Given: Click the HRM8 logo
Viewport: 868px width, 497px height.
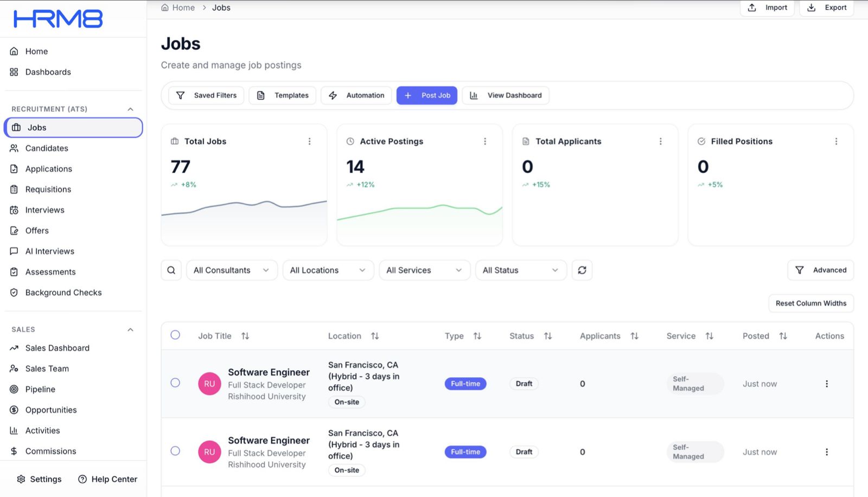Looking at the screenshot, I should pyautogui.click(x=58, y=19).
